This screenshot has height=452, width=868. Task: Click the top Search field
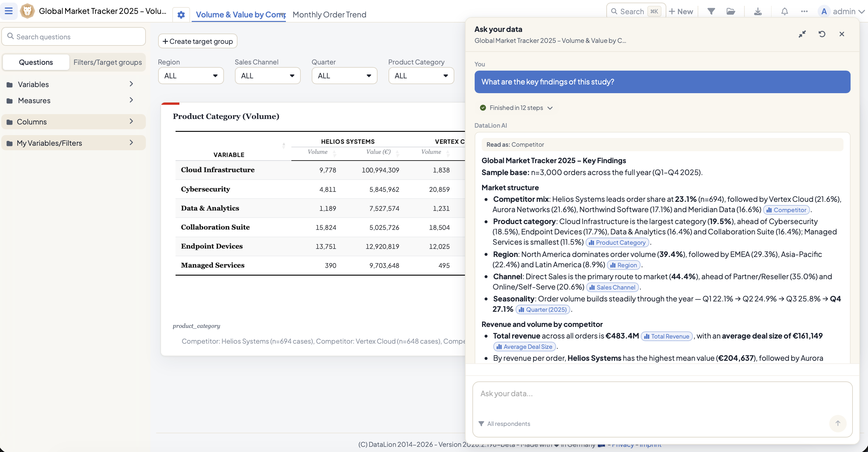(x=636, y=11)
